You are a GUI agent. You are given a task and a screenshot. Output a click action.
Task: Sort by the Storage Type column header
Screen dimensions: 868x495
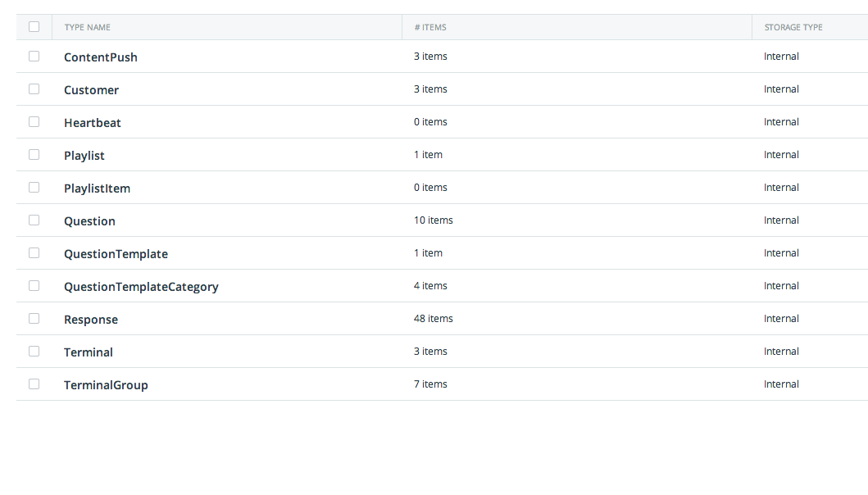pos(793,27)
